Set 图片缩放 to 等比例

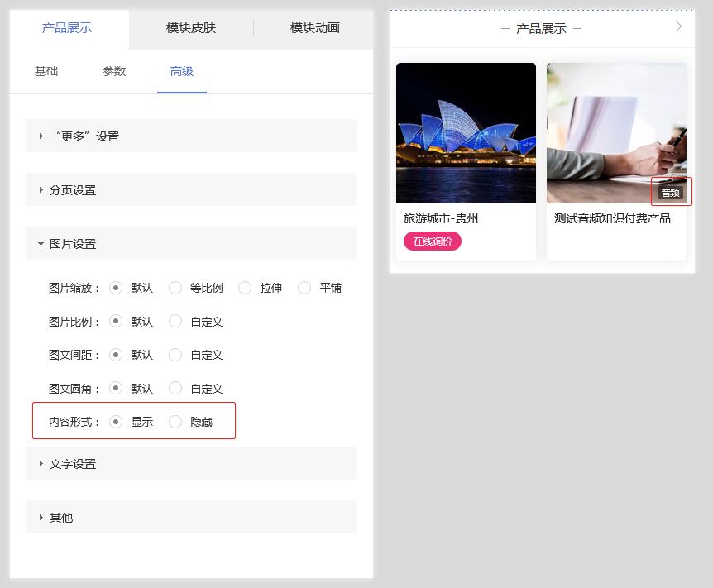point(175,288)
